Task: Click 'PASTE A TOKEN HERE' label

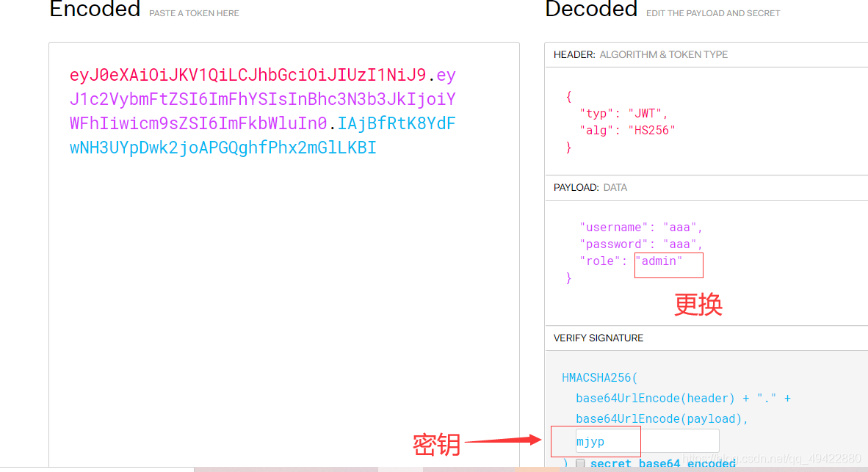Action: point(193,12)
